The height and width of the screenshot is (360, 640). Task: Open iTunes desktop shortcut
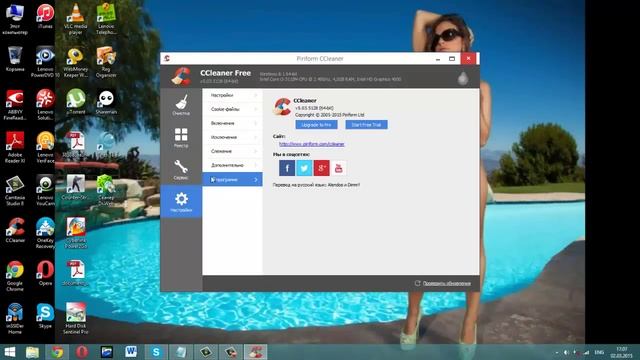[45, 16]
